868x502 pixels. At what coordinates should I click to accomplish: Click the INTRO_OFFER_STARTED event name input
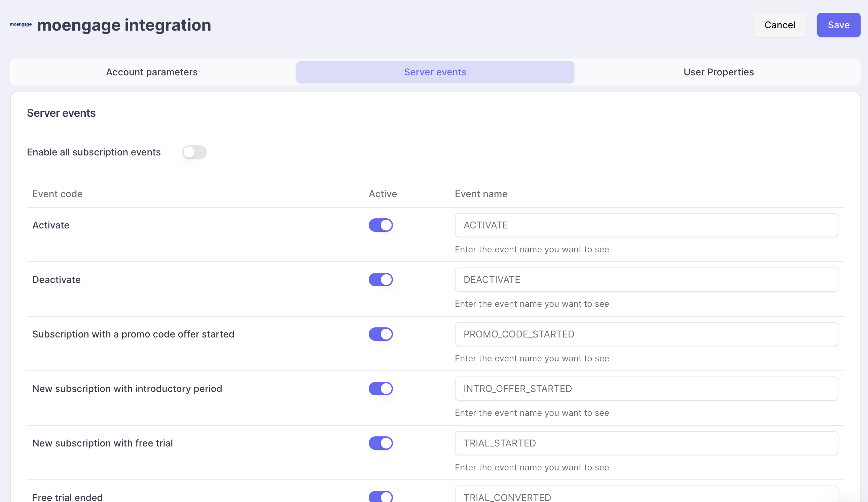646,388
